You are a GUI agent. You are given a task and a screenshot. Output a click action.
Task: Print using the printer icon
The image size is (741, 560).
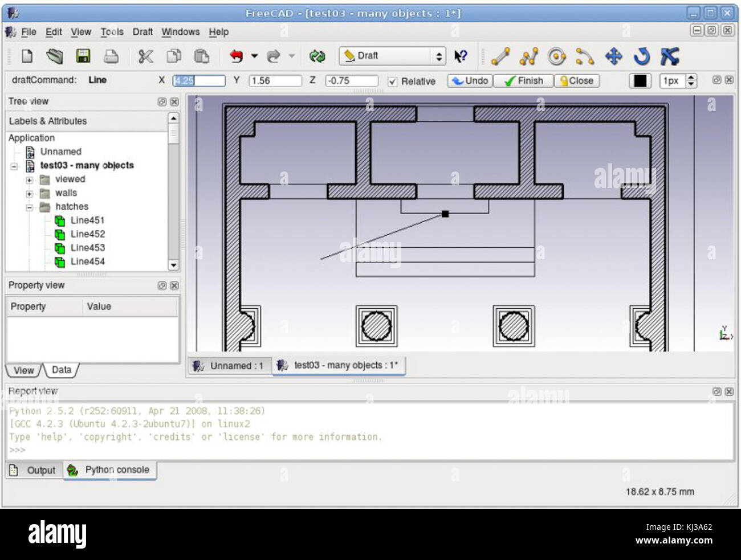(111, 56)
